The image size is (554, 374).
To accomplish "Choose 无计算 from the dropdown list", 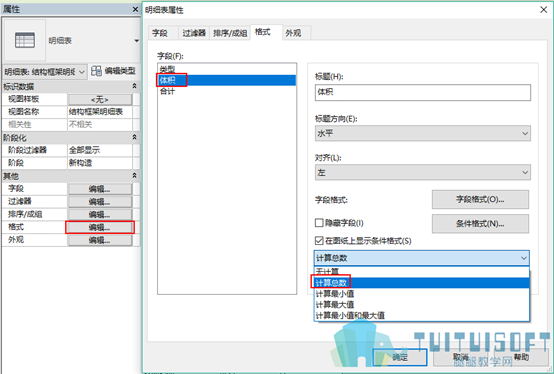I will click(x=422, y=271).
